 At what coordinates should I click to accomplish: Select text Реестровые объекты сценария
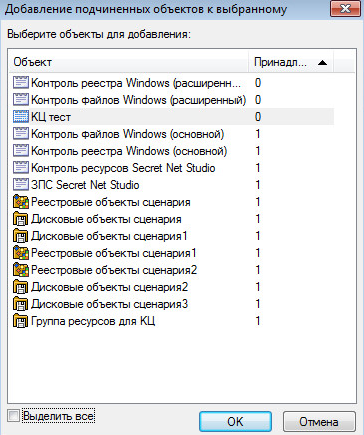[111, 202]
